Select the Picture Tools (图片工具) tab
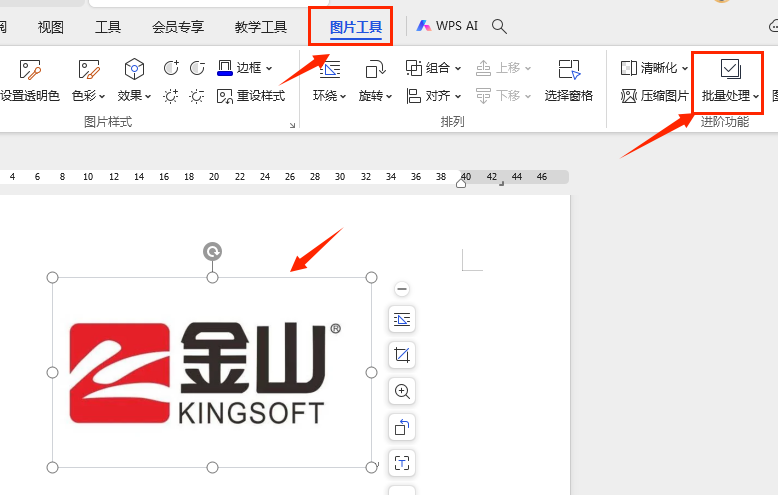The width and height of the screenshot is (778, 495). point(356,27)
